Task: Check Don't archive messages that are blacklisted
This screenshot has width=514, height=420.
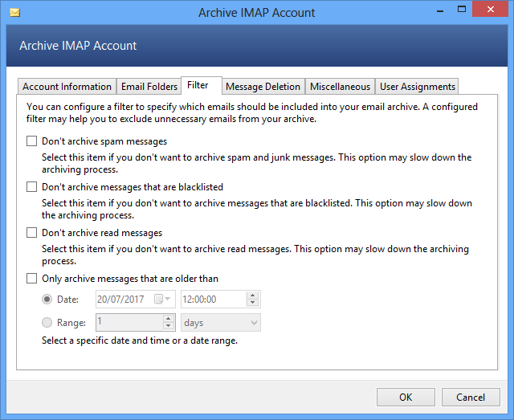Action: 32,187
